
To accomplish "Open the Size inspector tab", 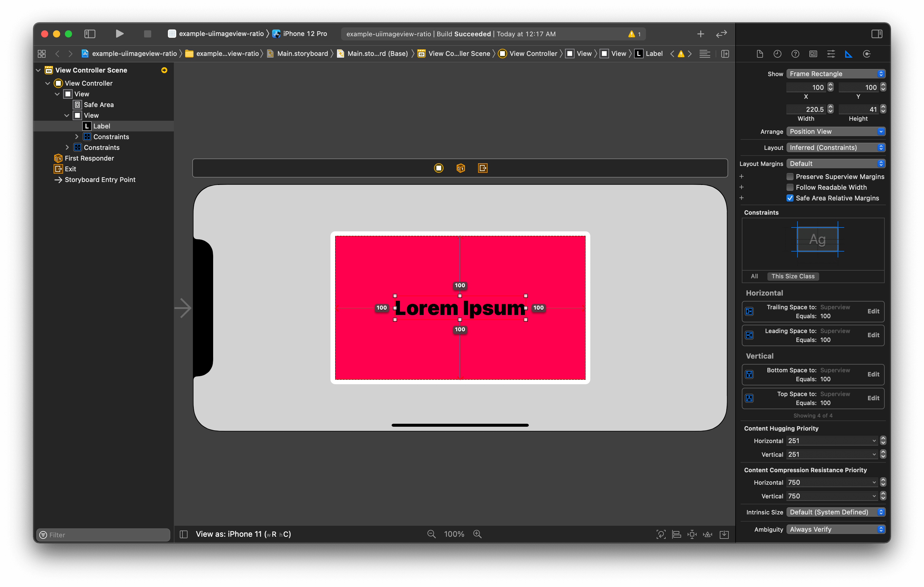I will (x=848, y=54).
